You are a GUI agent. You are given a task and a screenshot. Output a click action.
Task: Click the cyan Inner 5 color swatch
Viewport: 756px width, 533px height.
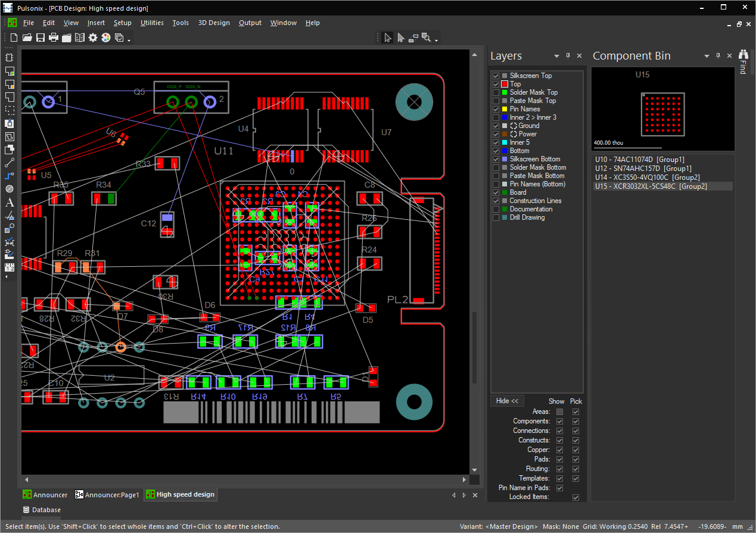pos(505,142)
